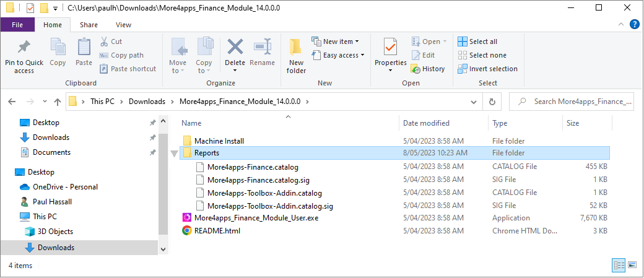Screen dimensions: 644x278
Task: Switch to large thumbnails view layout
Action: point(632,265)
